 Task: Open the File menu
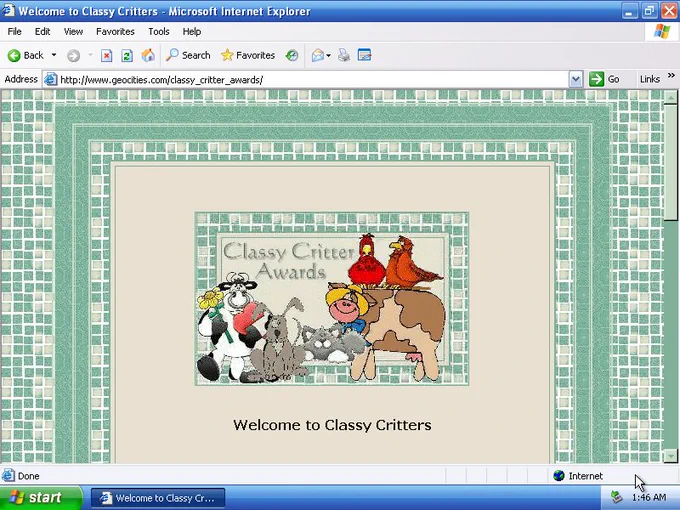(x=14, y=32)
